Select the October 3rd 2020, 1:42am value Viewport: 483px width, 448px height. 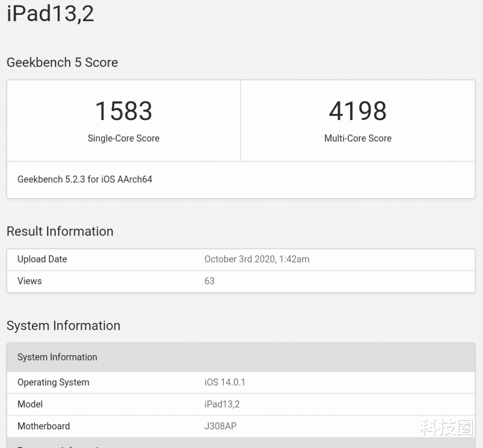click(x=257, y=259)
